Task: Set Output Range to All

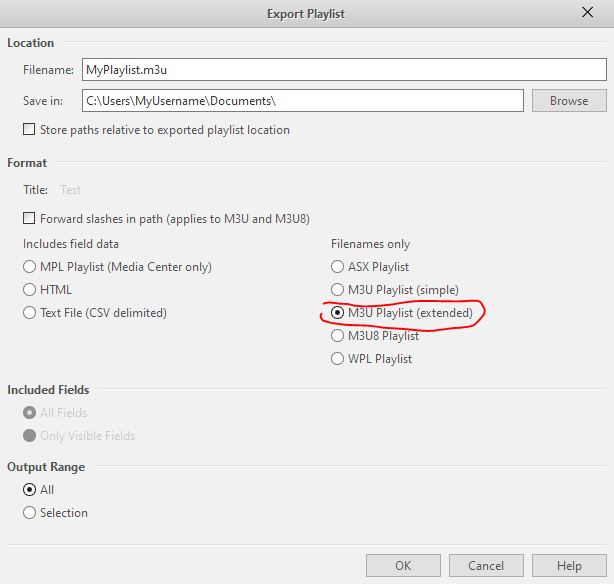Action: point(29,490)
